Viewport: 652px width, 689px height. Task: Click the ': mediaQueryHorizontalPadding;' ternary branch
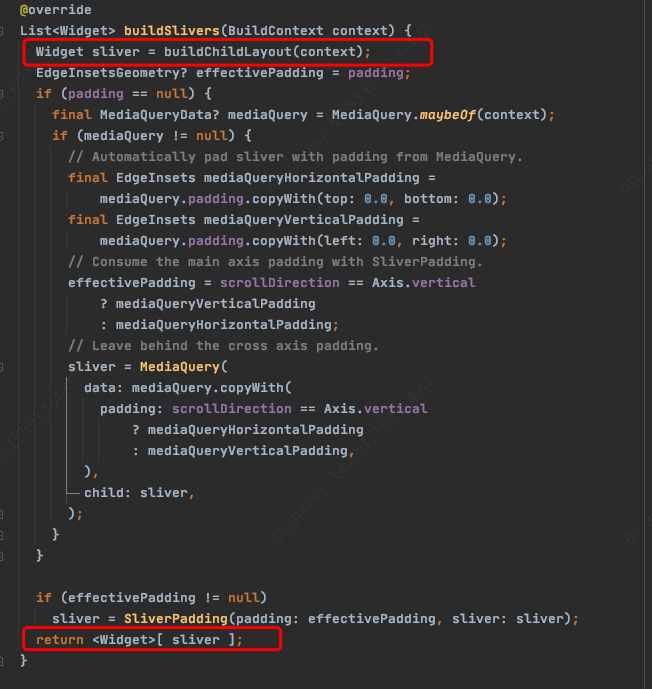[x=220, y=325]
